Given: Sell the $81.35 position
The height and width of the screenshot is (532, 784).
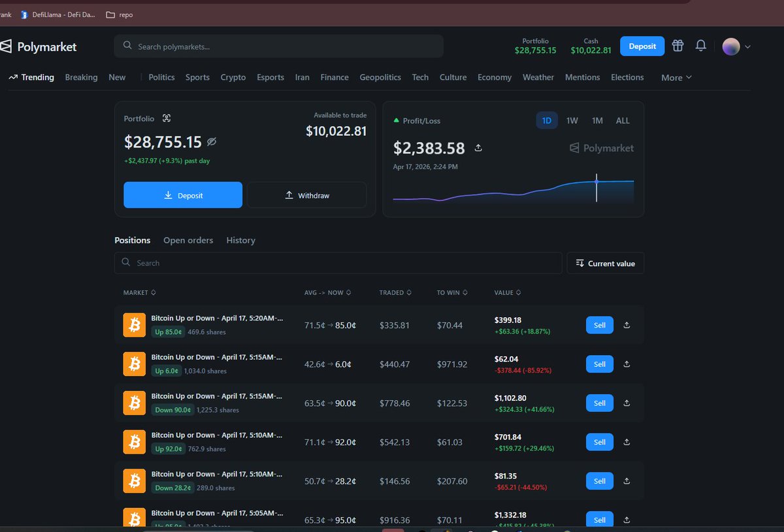Looking at the screenshot, I should pos(600,481).
